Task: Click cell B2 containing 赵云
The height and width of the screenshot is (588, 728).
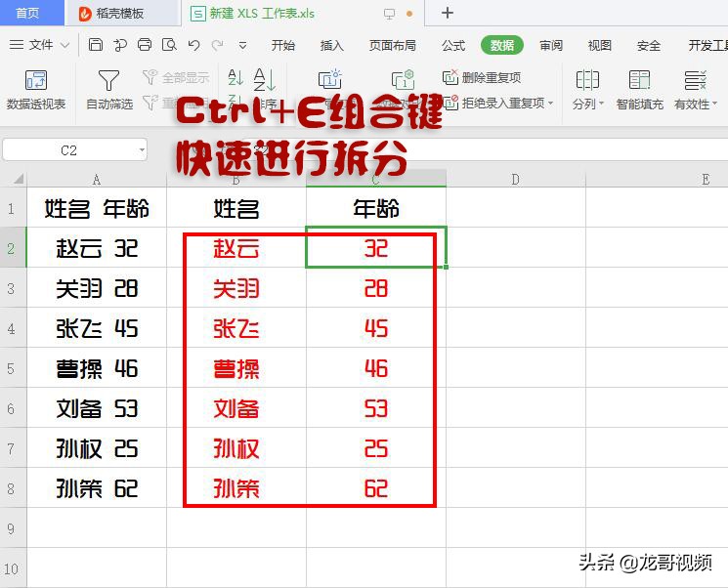Action: (x=236, y=248)
